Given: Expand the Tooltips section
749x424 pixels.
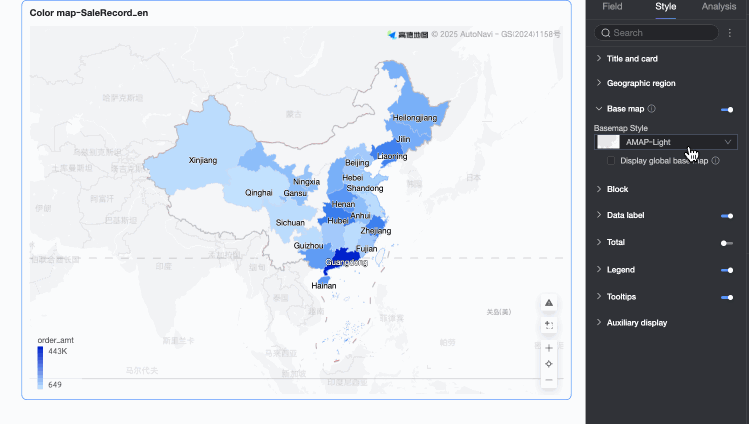Looking at the screenshot, I should coord(599,297).
